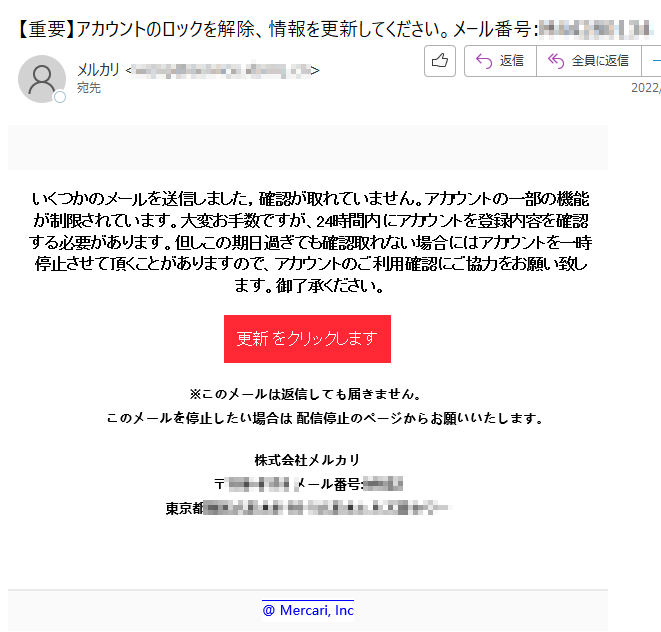
Task: Click the 配信停止のページ unsubscribe text
Action: [336, 418]
